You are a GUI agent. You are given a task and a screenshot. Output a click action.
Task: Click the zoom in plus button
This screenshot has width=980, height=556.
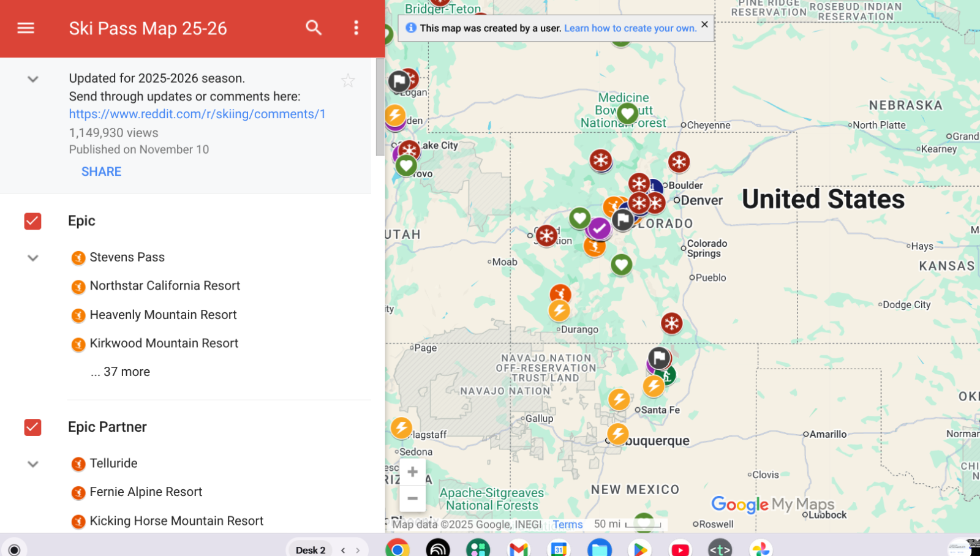[x=412, y=471]
